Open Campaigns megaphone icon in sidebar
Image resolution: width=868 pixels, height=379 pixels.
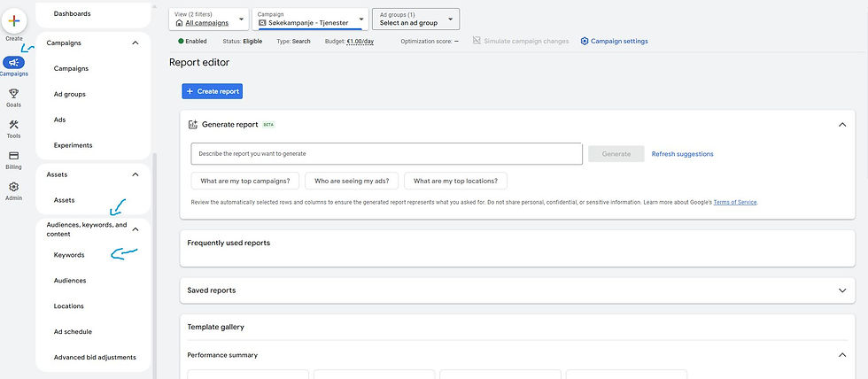[14, 63]
